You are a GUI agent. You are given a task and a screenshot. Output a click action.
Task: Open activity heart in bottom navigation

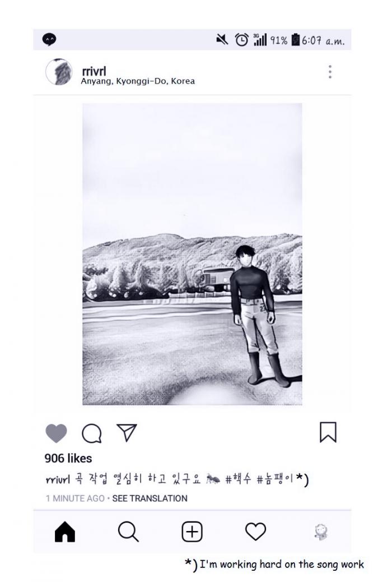(255, 532)
